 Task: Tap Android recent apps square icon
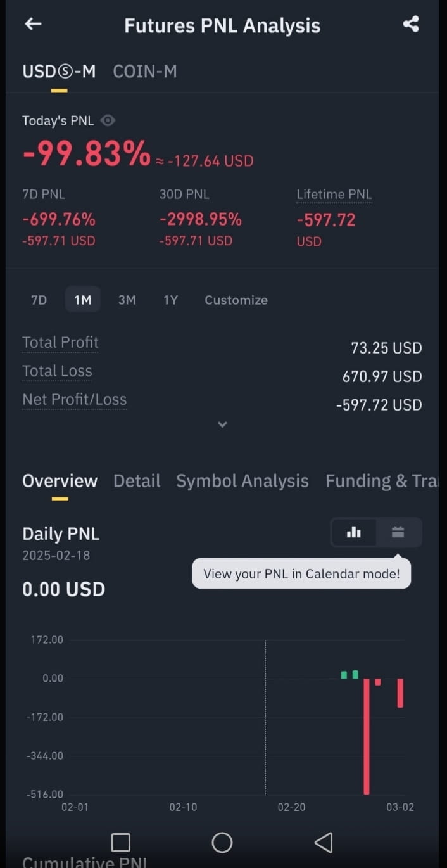coord(120,843)
